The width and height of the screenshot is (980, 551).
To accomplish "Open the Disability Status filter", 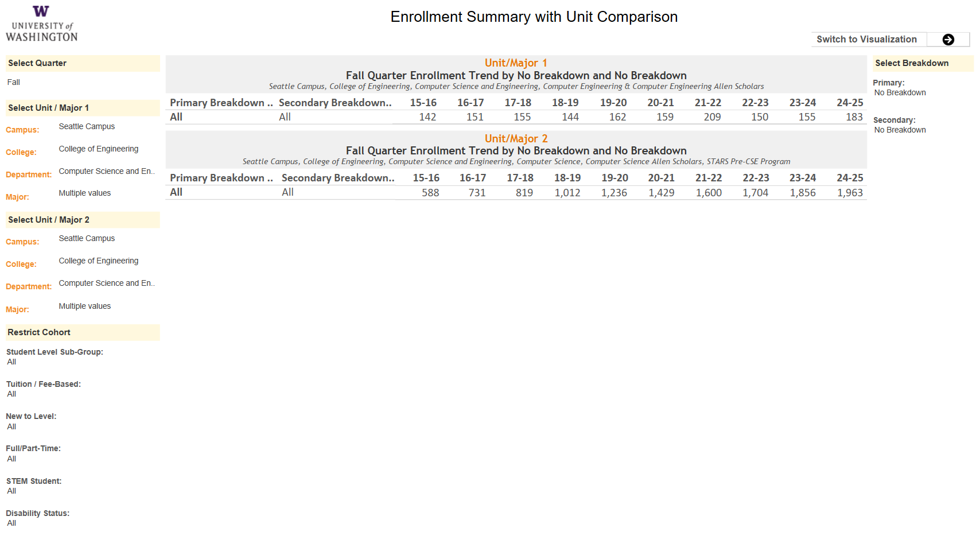I will click(x=82, y=523).
